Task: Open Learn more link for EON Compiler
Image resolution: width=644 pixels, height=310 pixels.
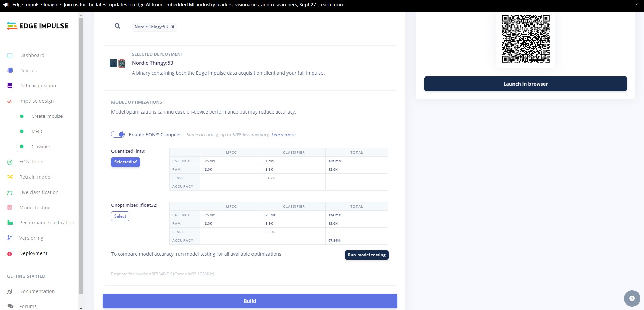Action: click(283, 135)
